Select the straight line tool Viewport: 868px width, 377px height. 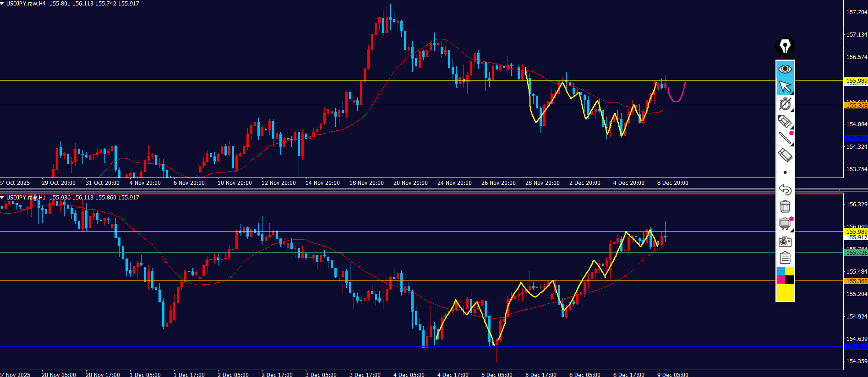point(785,138)
